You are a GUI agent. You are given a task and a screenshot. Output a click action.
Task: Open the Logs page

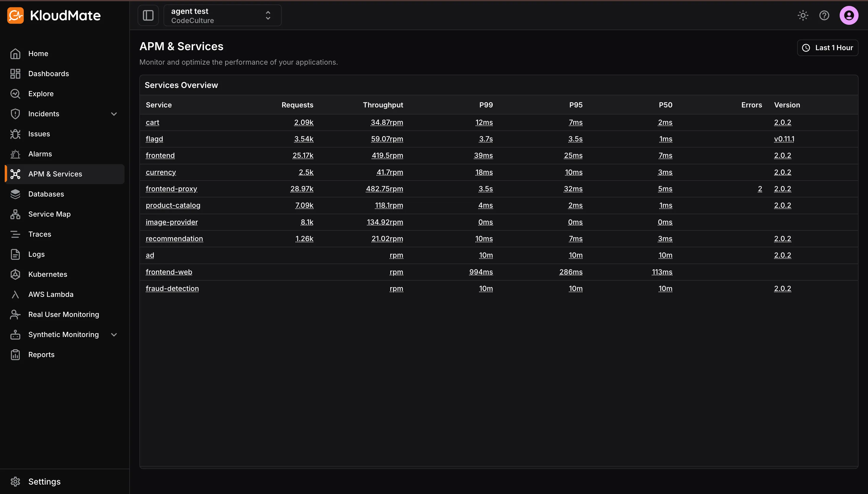tap(64, 254)
